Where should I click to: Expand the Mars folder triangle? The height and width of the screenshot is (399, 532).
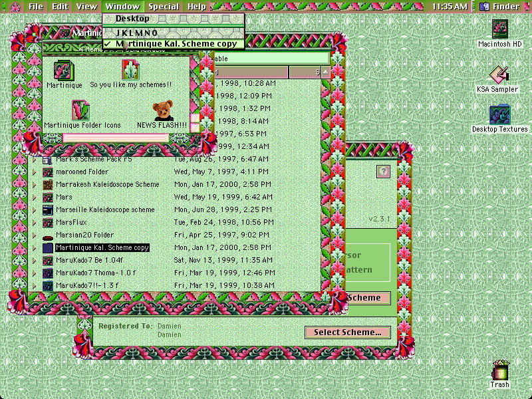[x=35, y=198]
